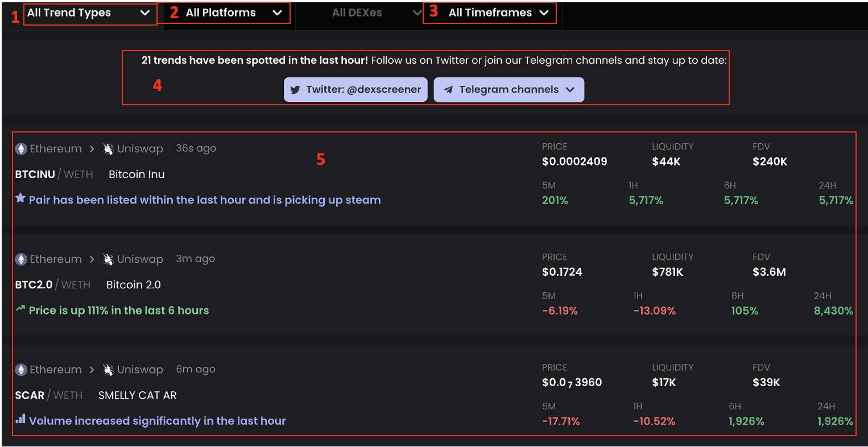This screenshot has height=447, width=868.
Task: Click 'Pair has been listed within the last hour' message
Action: tap(205, 200)
